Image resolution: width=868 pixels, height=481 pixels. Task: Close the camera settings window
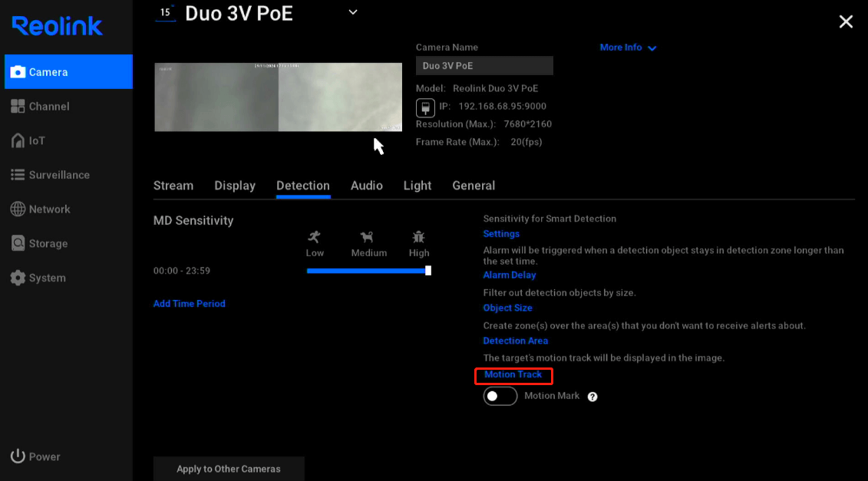point(846,21)
